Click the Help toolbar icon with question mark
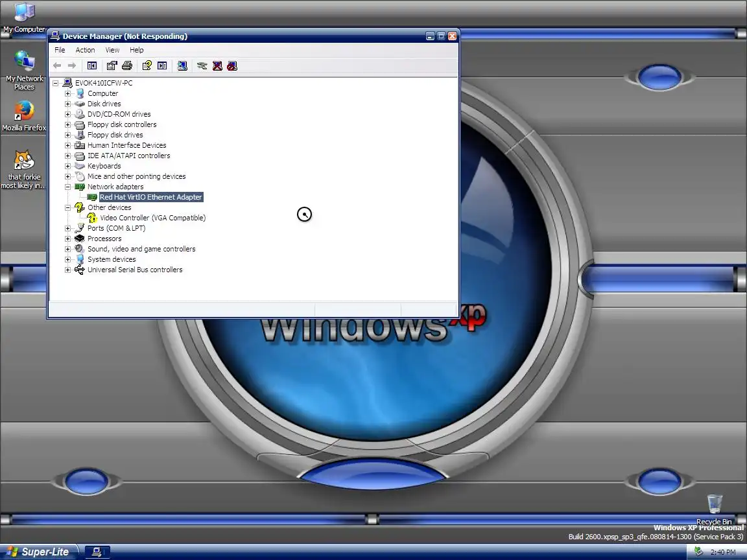This screenshot has width=747, height=560. (147, 65)
